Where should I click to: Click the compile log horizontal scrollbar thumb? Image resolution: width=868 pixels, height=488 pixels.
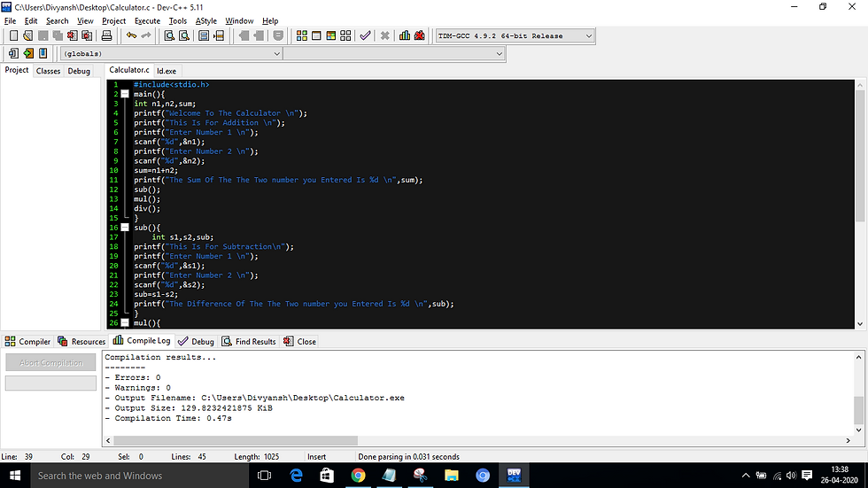[x=236, y=440]
